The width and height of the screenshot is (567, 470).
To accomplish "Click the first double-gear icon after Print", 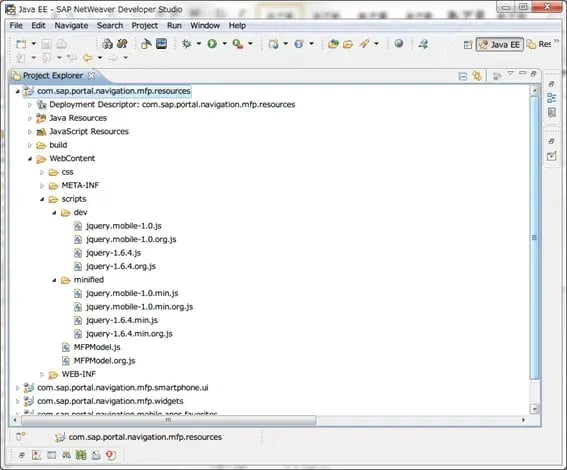I will point(107,44).
